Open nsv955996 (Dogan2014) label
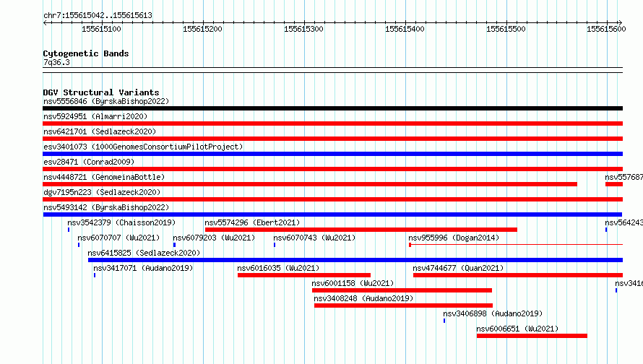 (x=454, y=238)
